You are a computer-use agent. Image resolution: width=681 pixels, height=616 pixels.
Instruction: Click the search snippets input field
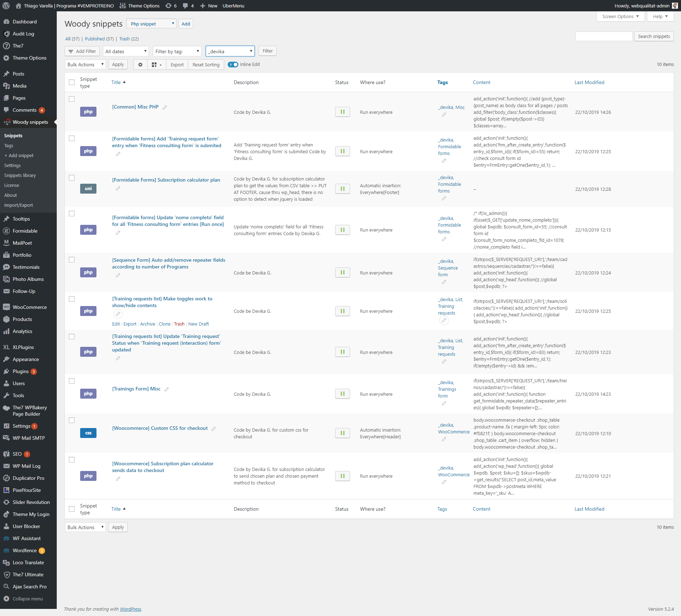tap(604, 36)
